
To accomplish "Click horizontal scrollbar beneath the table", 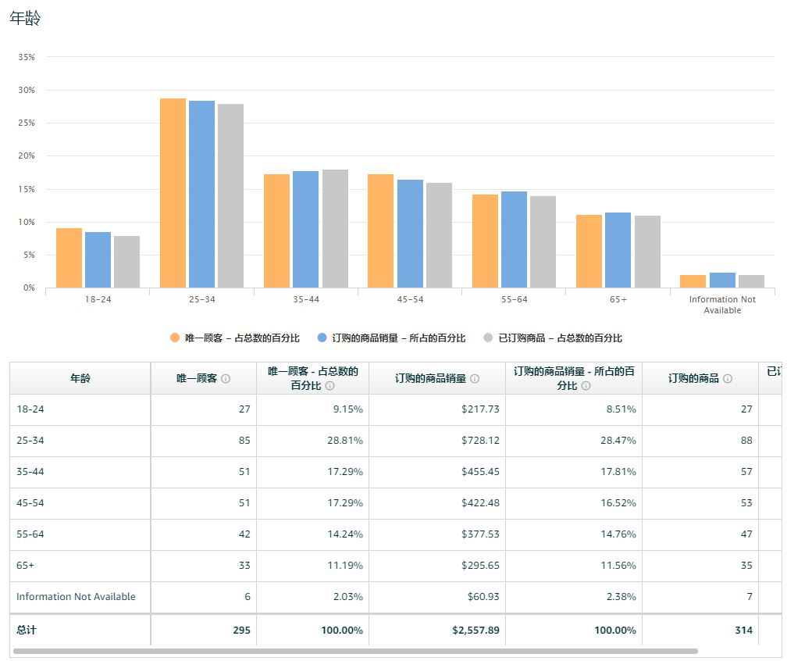I will tap(355, 651).
